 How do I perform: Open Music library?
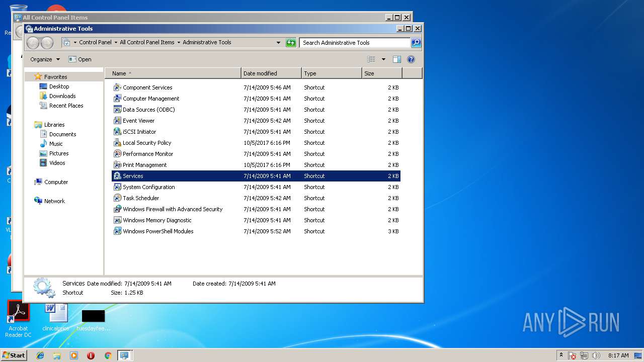pos(56,144)
